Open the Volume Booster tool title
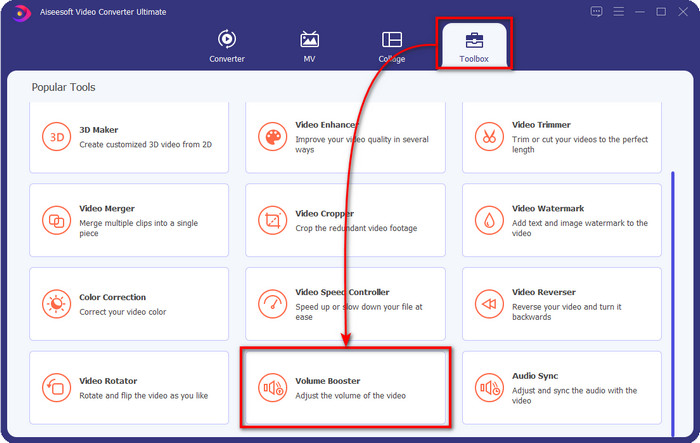The height and width of the screenshot is (443, 700). click(328, 381)
